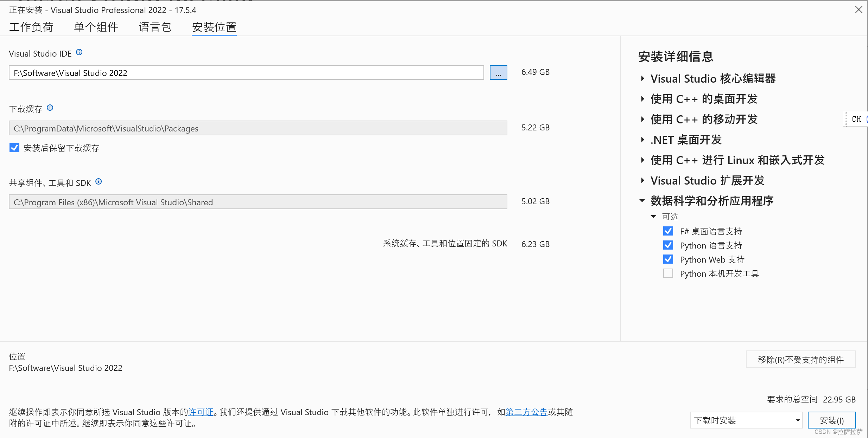
Task: Enable Python 本机开发工具 checkbox
Action: [x=668, y=273]
